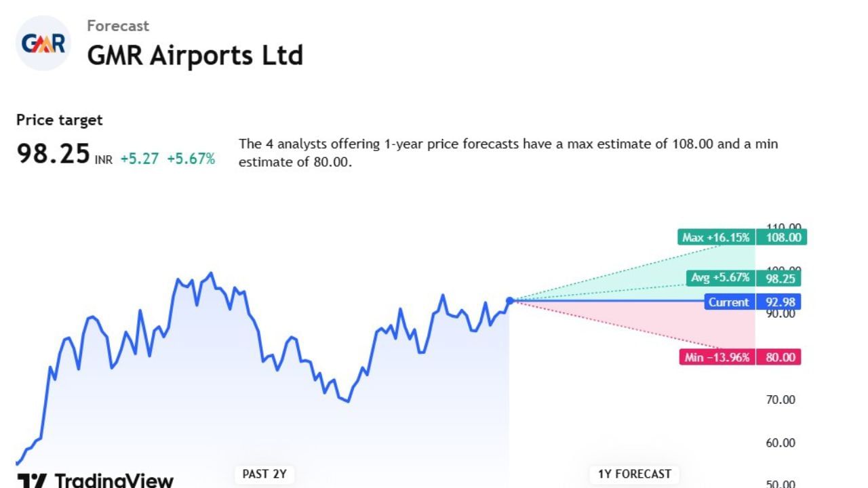Viewport: 868px width, 488px height.
Task: Click the 70.00 price axis label
Action: pos(780,400)
